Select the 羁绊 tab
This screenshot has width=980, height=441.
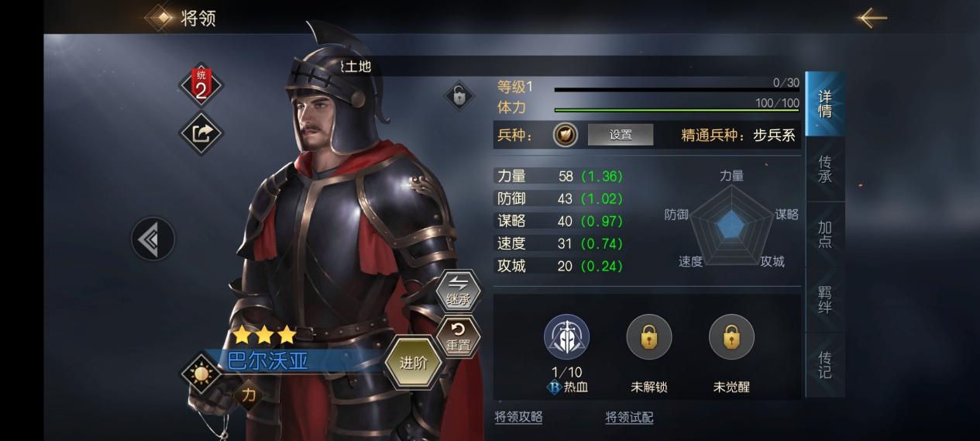coord(825,299)
